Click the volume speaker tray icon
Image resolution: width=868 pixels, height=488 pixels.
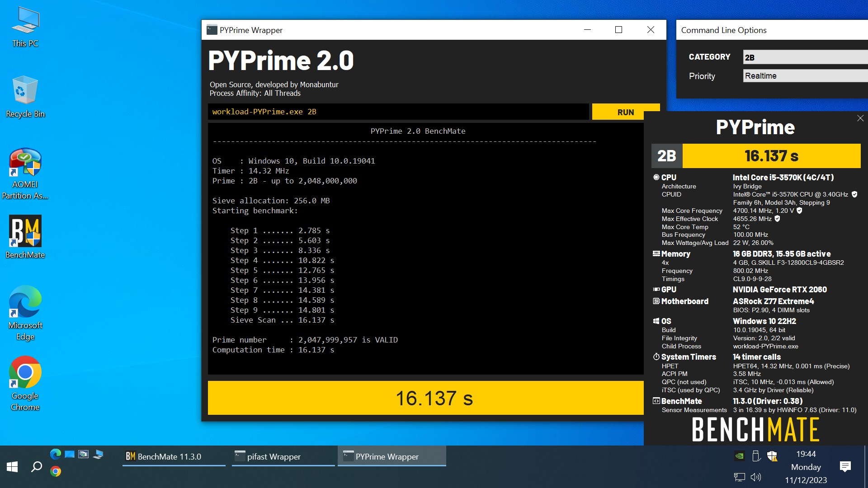[x=756, y=477]
